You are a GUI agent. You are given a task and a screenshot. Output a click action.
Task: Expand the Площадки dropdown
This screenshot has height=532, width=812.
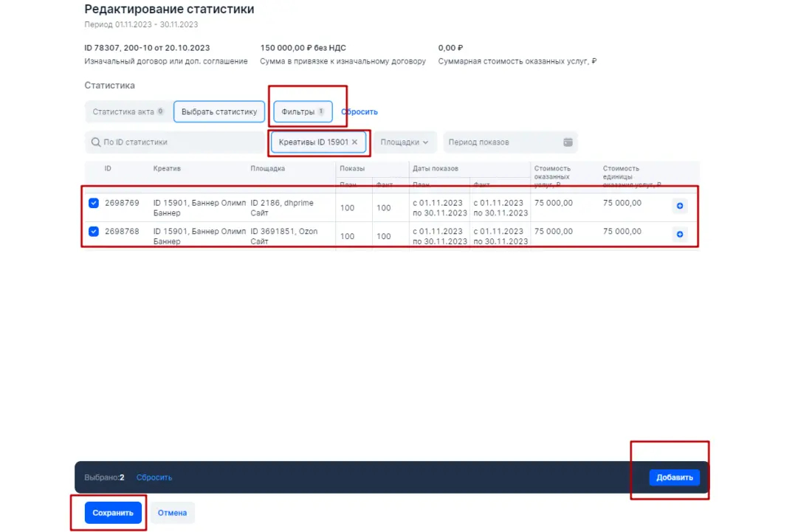[405, 142]
